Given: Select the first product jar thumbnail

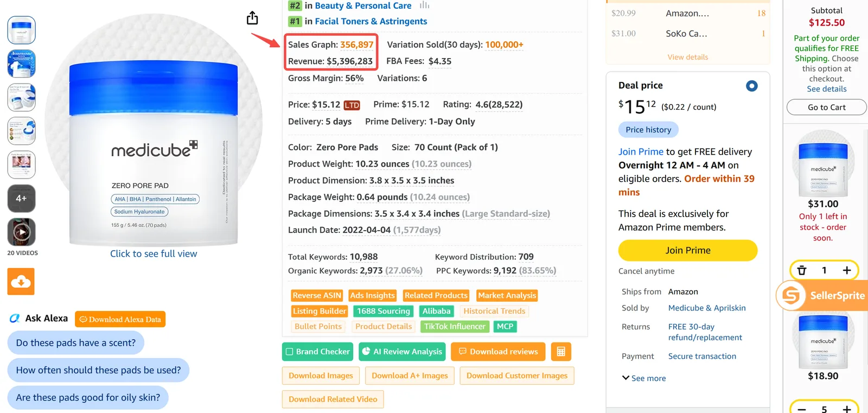Looking at the screenshot, I should pyautogui.click(x=21, y=30).
